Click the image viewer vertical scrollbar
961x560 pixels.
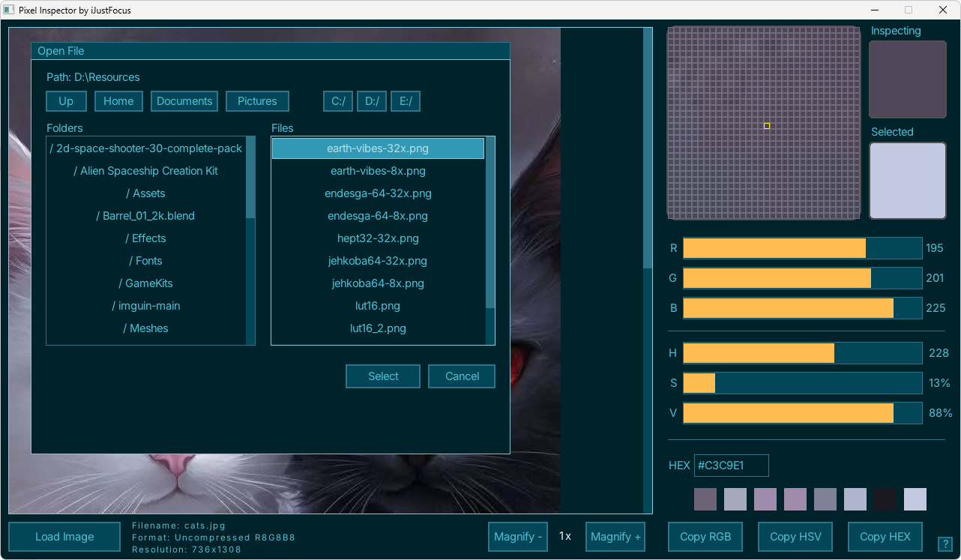648,271
